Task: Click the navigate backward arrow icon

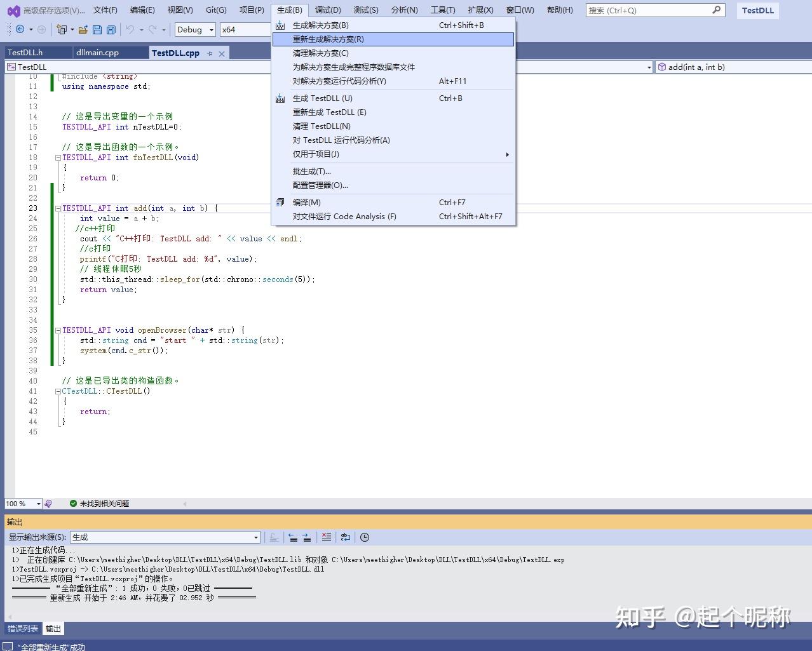Action: point(20,29)
